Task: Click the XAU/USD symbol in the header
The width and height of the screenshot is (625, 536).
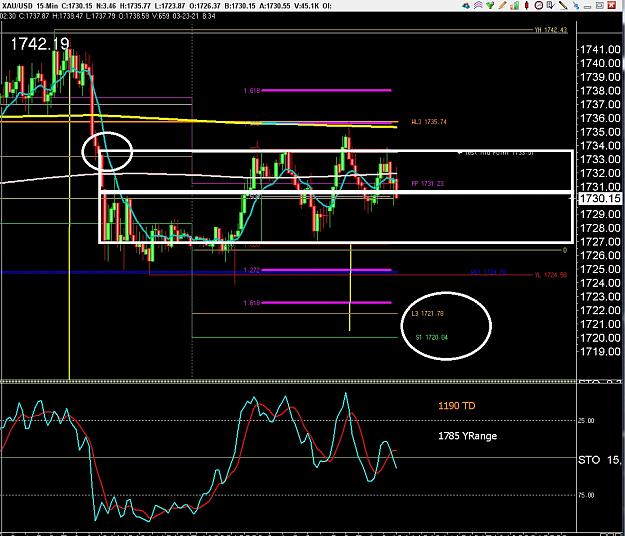Action: 17,6
